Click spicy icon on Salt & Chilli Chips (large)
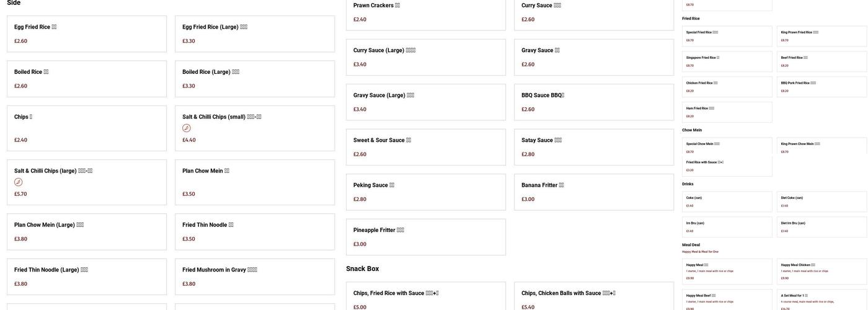The width and height of the screenshot is (868, 310). 19,182
